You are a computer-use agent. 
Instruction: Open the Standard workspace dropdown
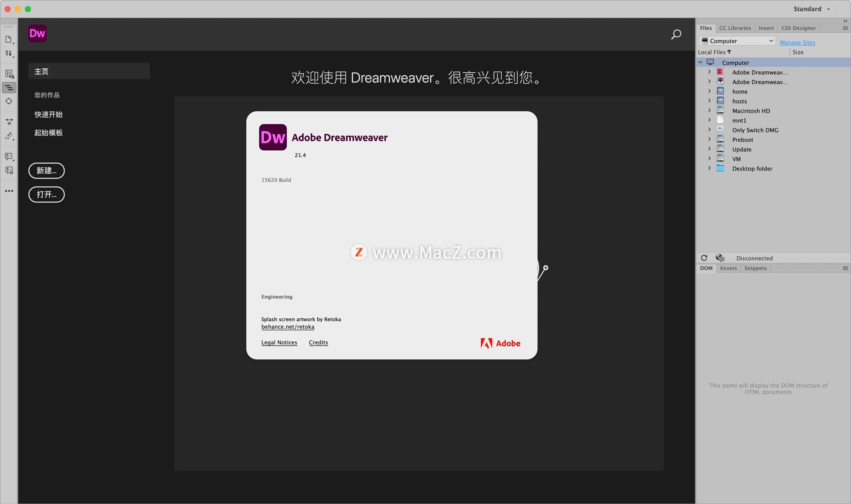[812, 9]
